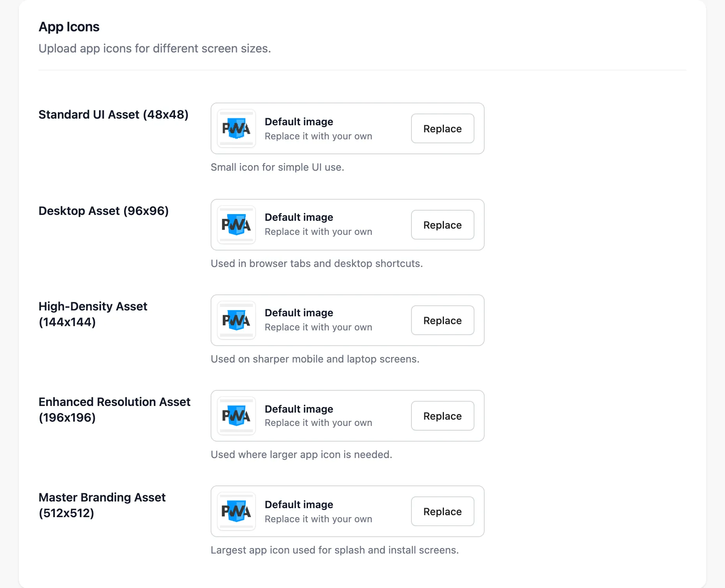Screen dimensions: 725x588
Task: Click the PWA thumbnail for Desktop Asset
Action: coord(236,225)
